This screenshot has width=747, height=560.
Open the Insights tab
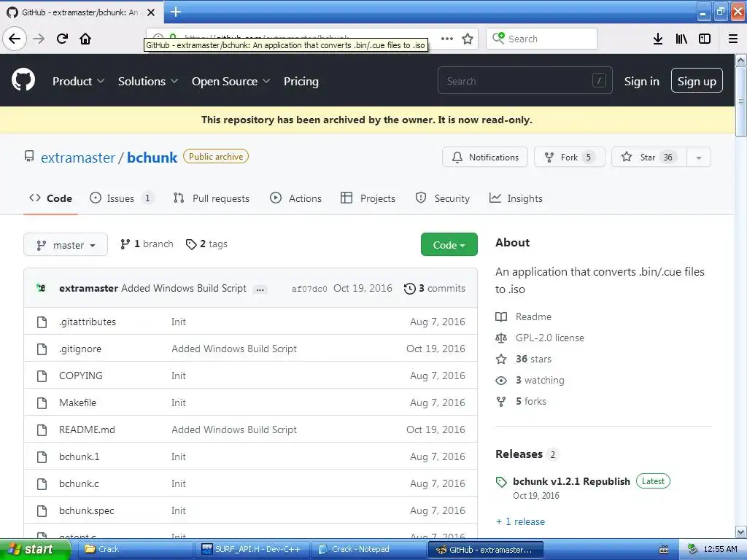click(x=516, y=198)
